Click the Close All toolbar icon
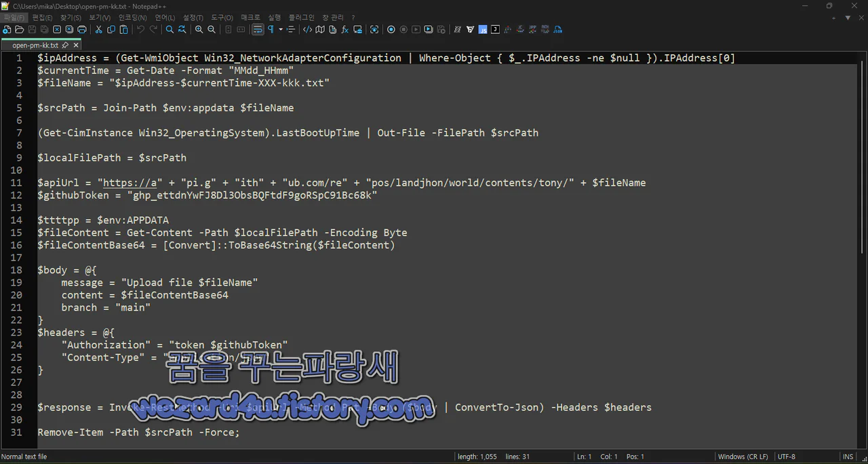 point(69,30)
